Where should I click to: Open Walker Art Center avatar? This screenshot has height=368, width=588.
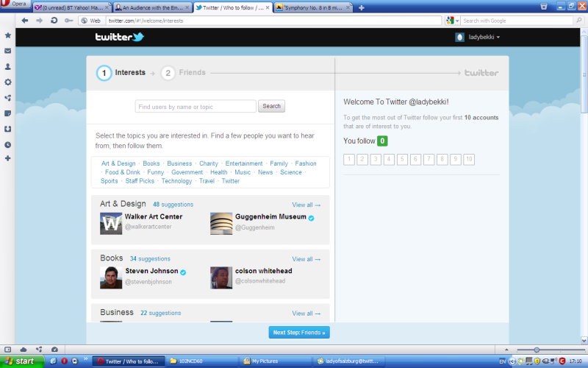pyautogui.click(x=111, y=224)
